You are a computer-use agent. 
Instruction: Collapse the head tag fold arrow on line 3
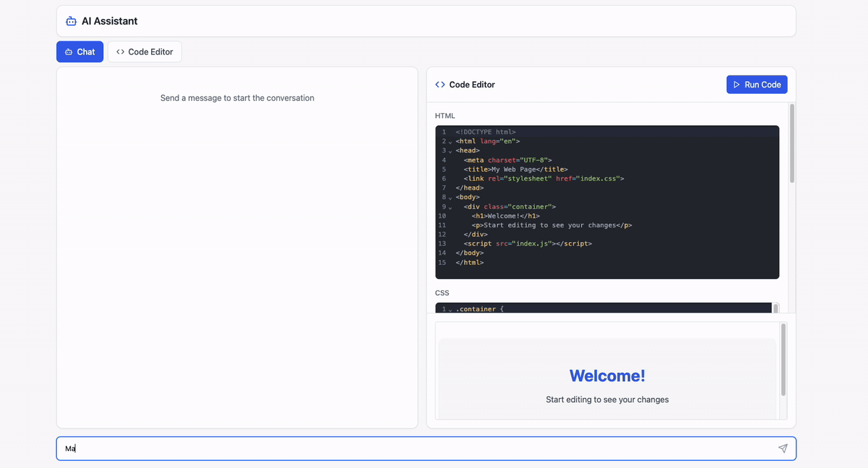tap(450, 151)
